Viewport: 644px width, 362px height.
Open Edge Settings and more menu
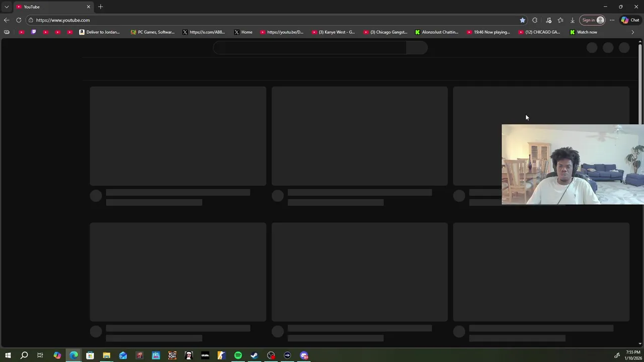coord(612,20)
